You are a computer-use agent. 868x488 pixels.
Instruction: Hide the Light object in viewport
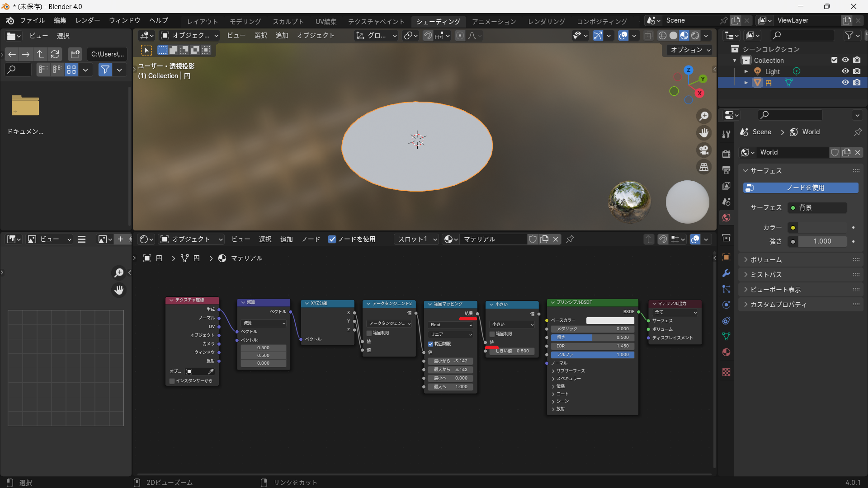[845, 71]
